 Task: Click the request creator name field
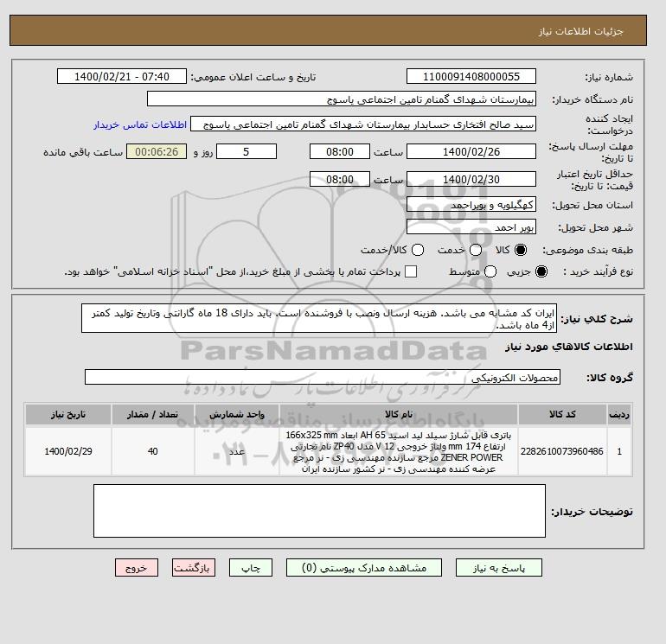click(x=363, y=124)
